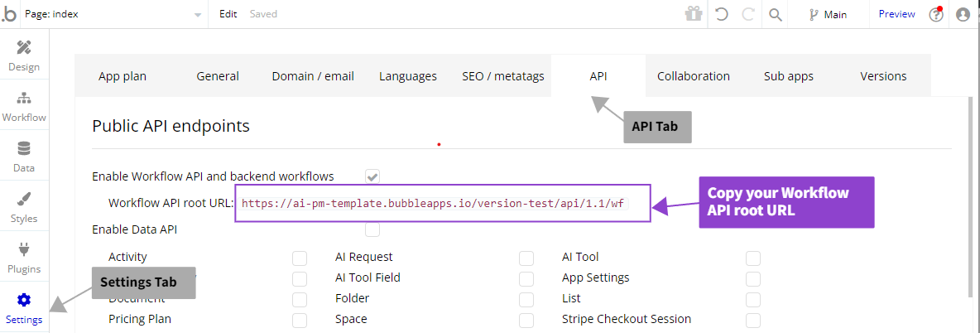Open the Workflow editor icon
The image size is (980, 333).
click(x=24, y=106)
